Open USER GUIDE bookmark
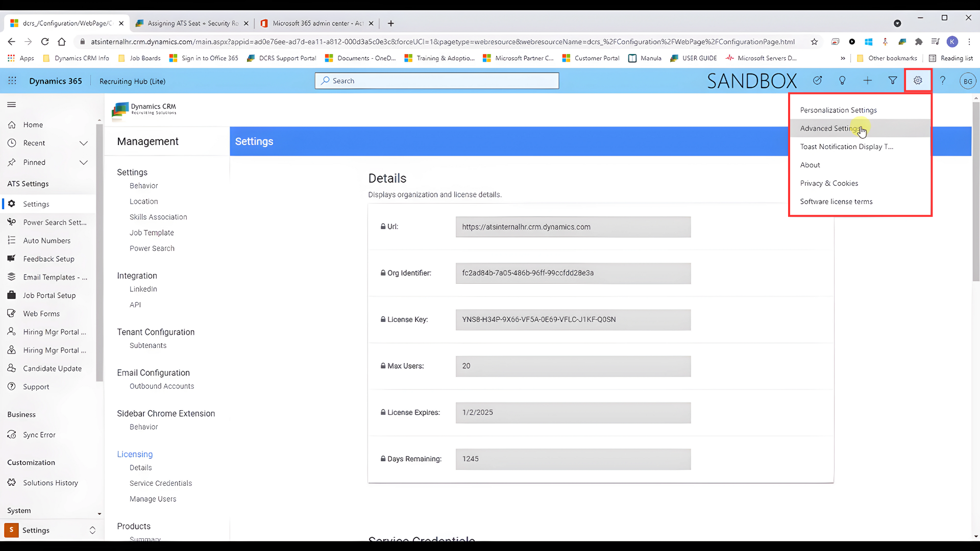This screenshot has height=551, width=980. pos(694,58)
